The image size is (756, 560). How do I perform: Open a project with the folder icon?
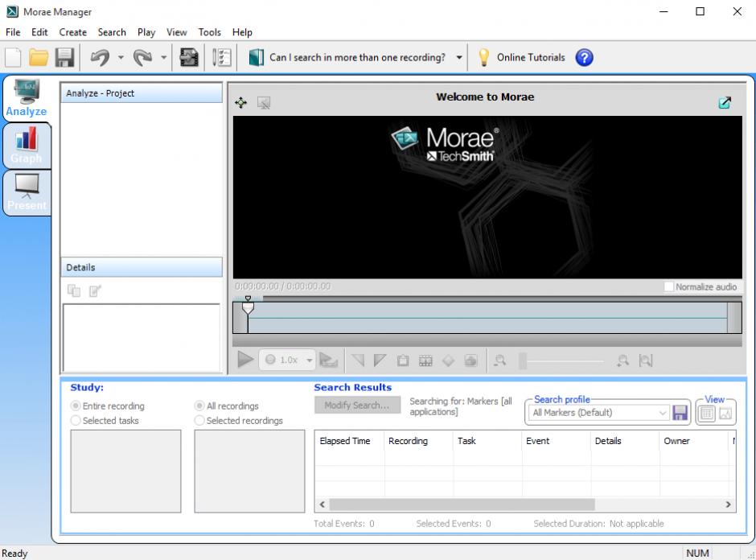39,57
